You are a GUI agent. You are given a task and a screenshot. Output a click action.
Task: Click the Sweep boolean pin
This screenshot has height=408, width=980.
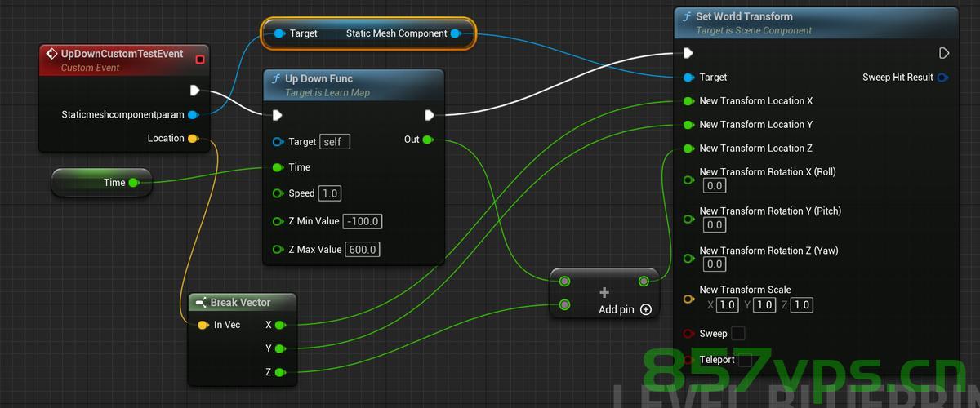point(688,334)
